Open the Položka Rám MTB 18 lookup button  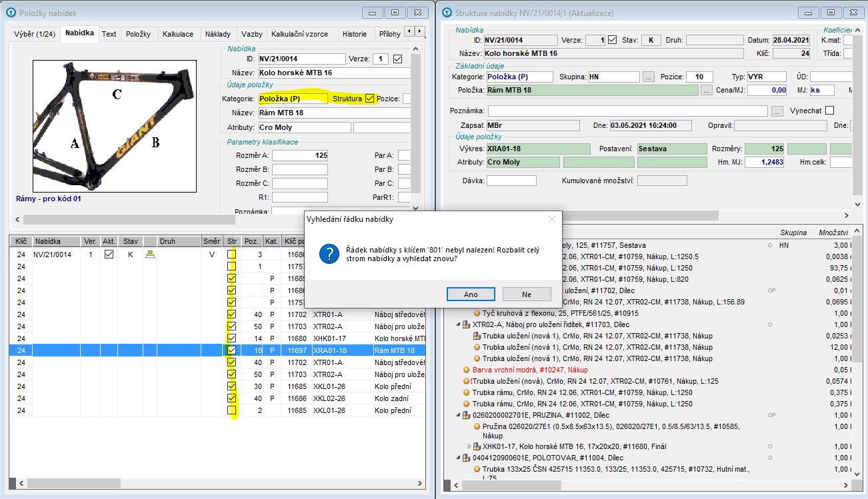pos(707,90)
